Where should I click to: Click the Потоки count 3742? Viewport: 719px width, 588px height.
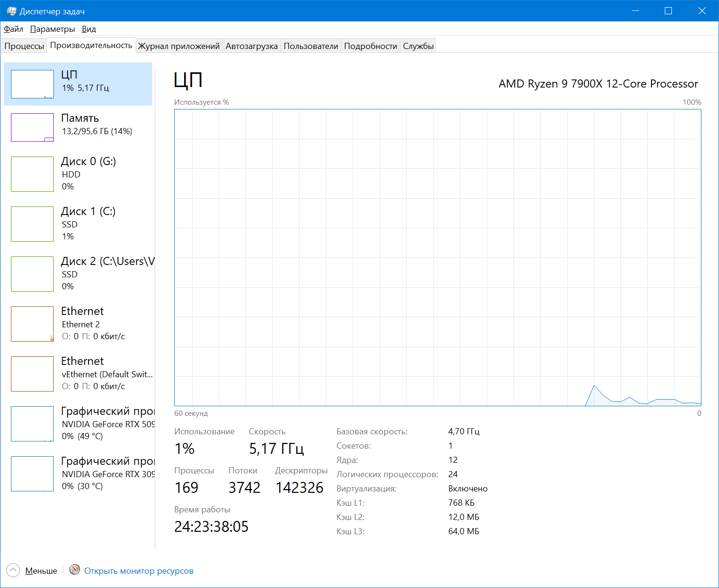tap(245, 488)
